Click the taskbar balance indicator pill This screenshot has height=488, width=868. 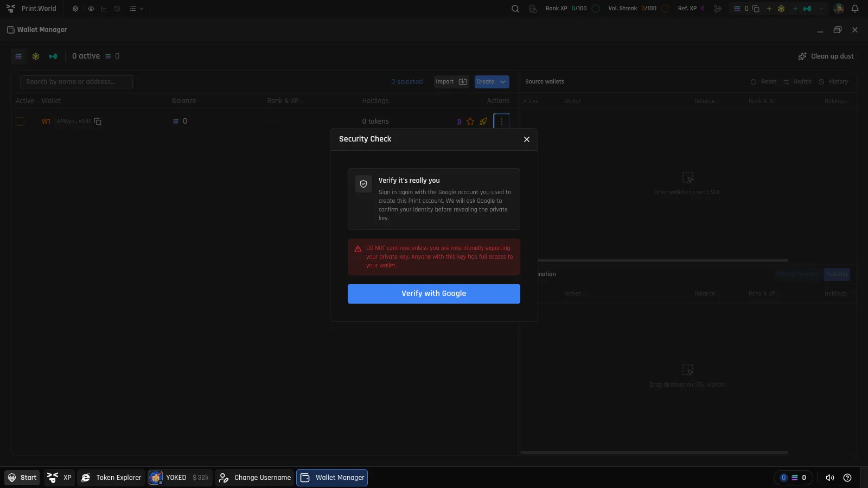coord(793,478)
